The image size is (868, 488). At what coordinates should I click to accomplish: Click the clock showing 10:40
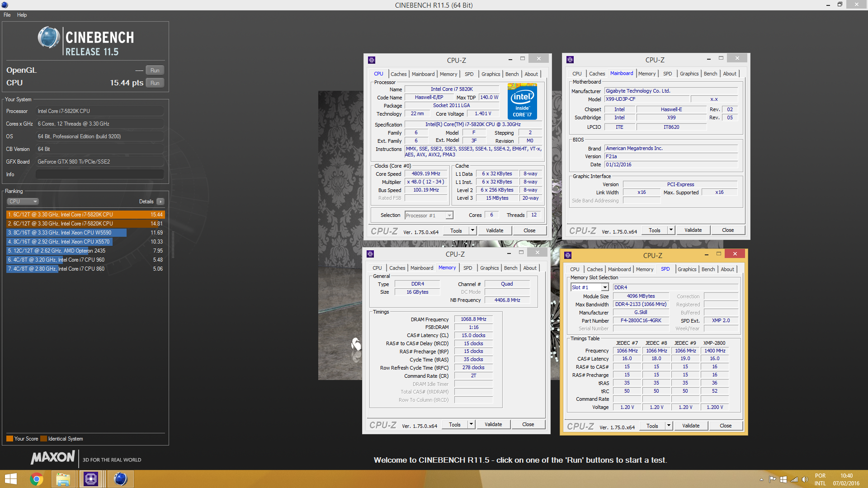pyautogui.click(x=846, y=476)
